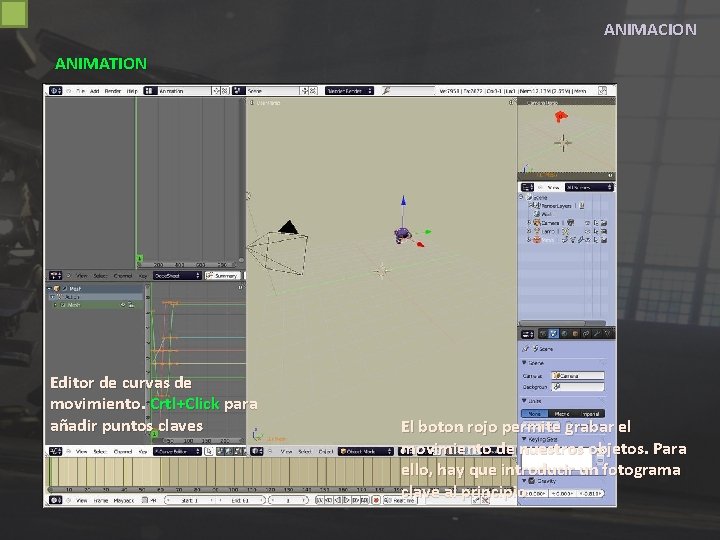Viewport: 720px width, 540px height.
Task: Open the dope sheet Channel menu
Action: click(123, 276)
